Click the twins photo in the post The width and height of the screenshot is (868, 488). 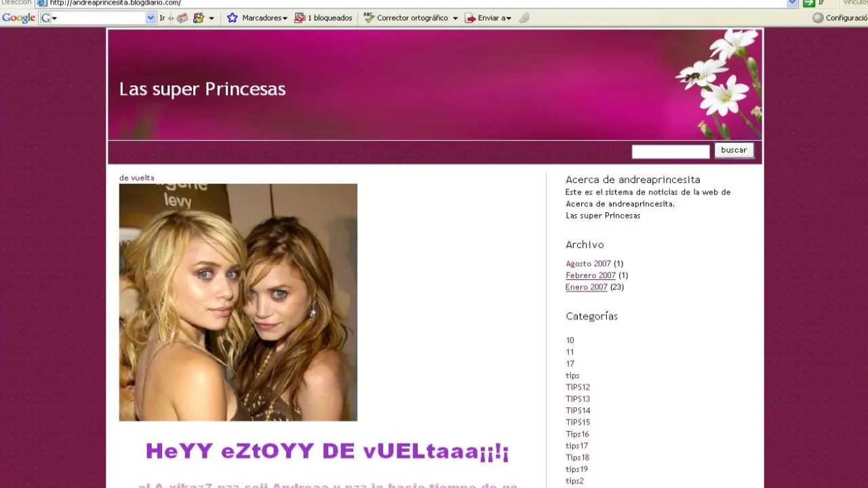[238, 302]
